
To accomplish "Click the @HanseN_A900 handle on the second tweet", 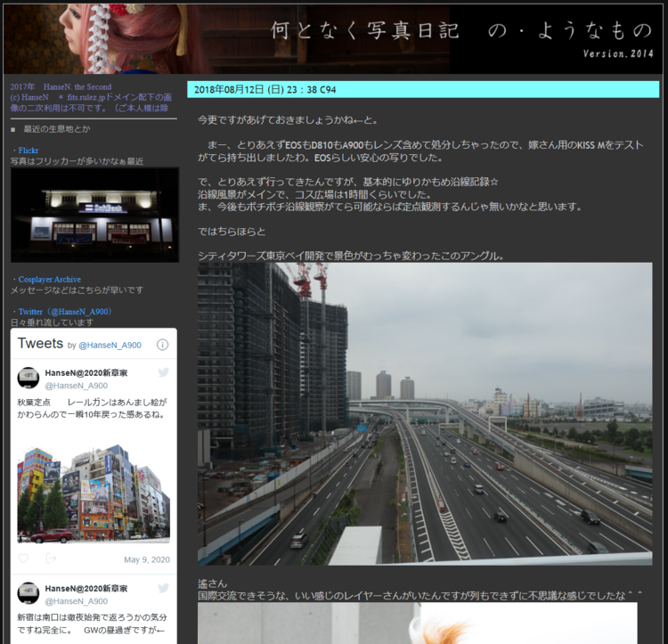I will [77, 601].
